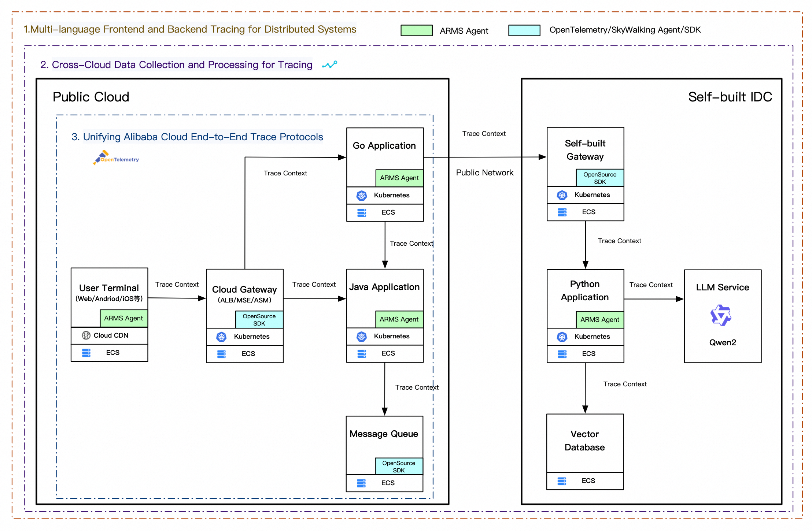The width and height of the screenshot is (812, 531).
Task: Click the Vector Database box title
Action: point(584,441)
